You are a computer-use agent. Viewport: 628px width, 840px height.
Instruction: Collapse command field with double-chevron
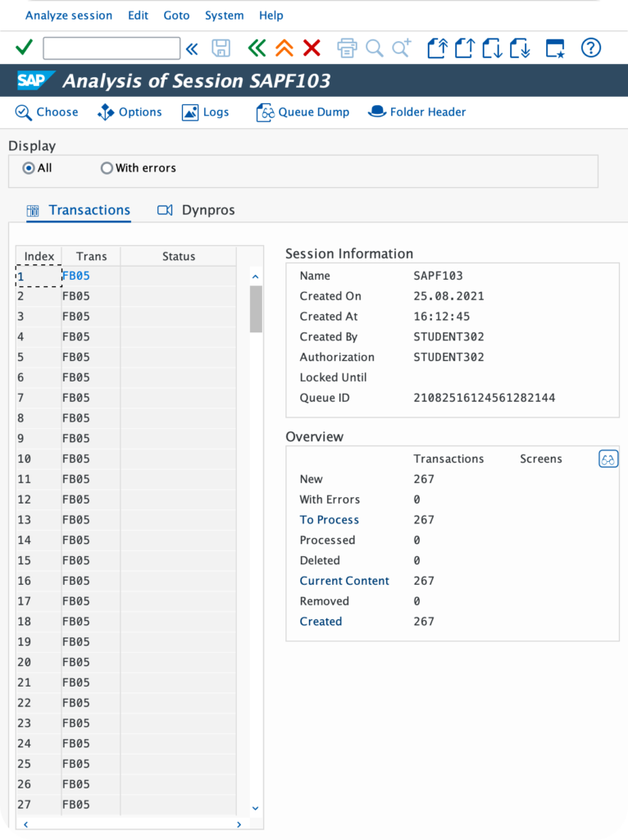(x=192, y=48)
